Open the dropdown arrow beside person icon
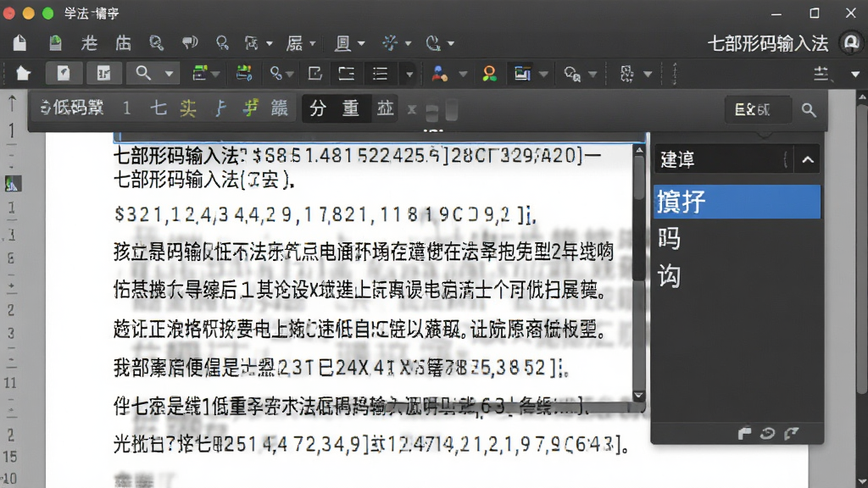The height and width of the screenshot is (488, 868). 463,74
